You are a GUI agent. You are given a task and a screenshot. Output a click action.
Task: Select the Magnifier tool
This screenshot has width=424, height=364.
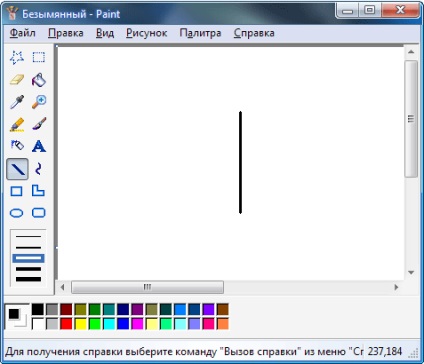[x=39, y=102]
